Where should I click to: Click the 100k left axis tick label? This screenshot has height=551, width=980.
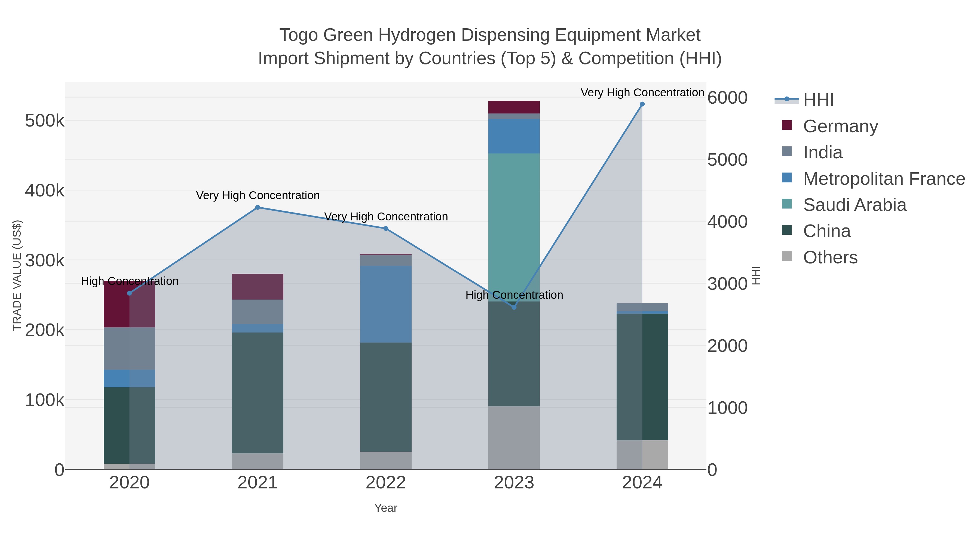tap(45, 400)
